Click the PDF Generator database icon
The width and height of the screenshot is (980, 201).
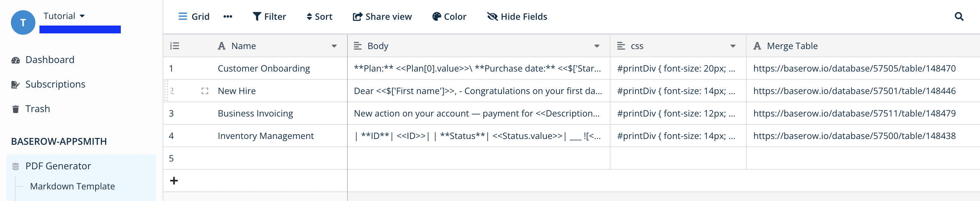tap(16, 166)
